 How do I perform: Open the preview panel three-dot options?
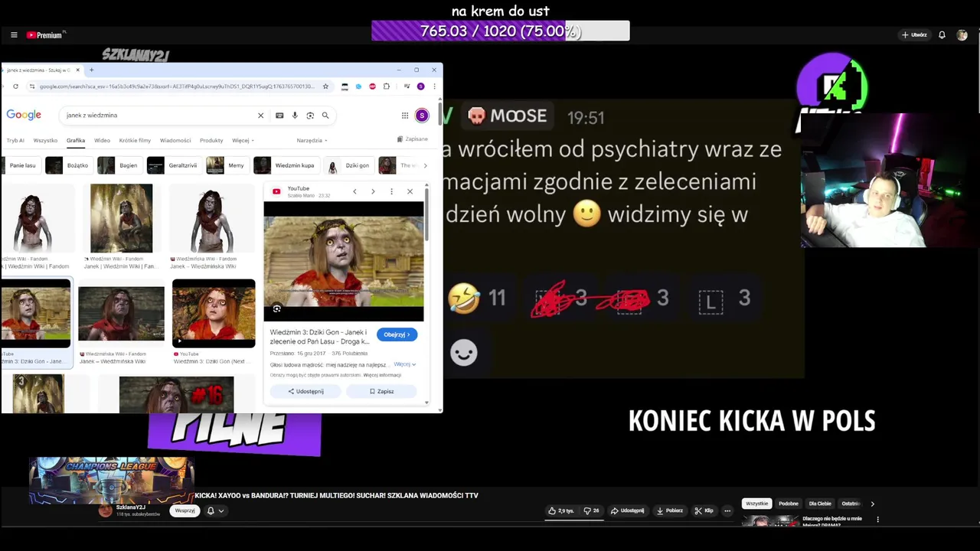(391, 191)
